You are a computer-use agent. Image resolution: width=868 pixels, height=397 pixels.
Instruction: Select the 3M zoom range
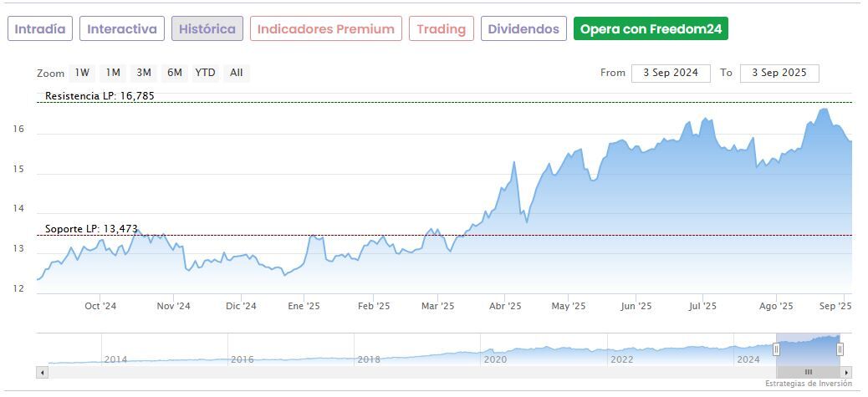(144, 73)
